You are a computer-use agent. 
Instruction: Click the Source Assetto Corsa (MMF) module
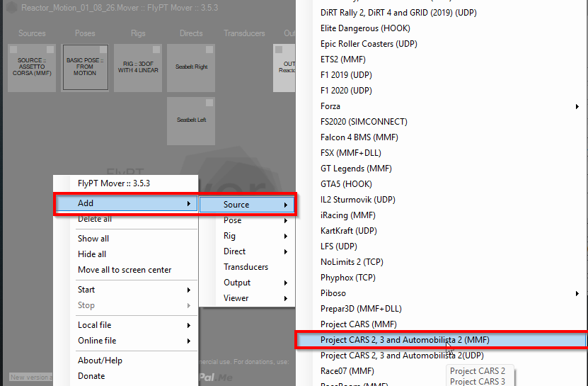click(x=32, y=68)
